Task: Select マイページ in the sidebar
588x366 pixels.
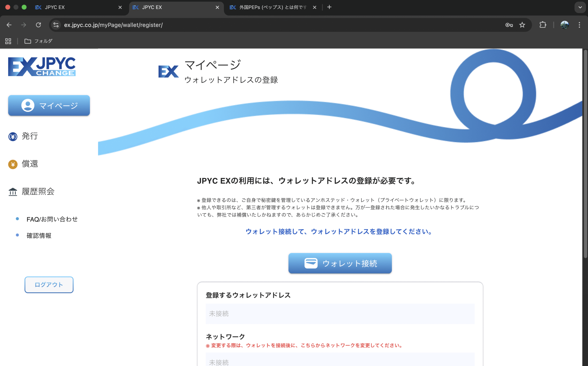Action: click(x=49, y=105)
